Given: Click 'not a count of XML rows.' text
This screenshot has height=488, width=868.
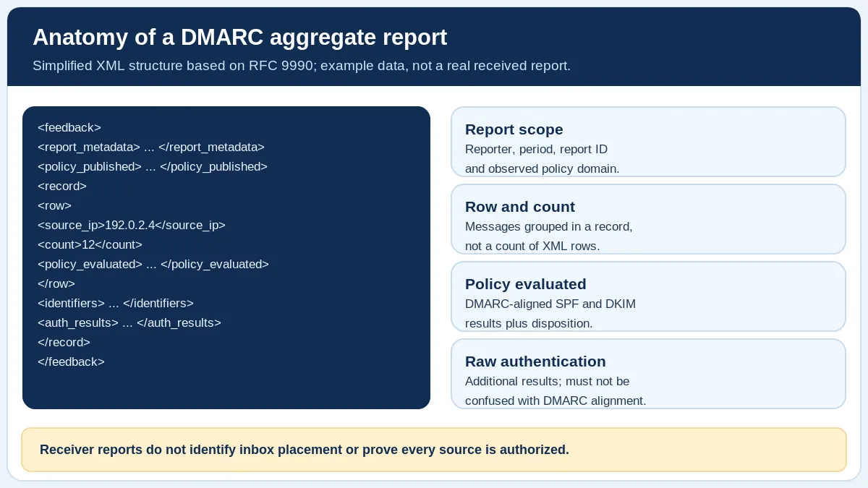Looking at the screenshot, I should coord(532,247).
